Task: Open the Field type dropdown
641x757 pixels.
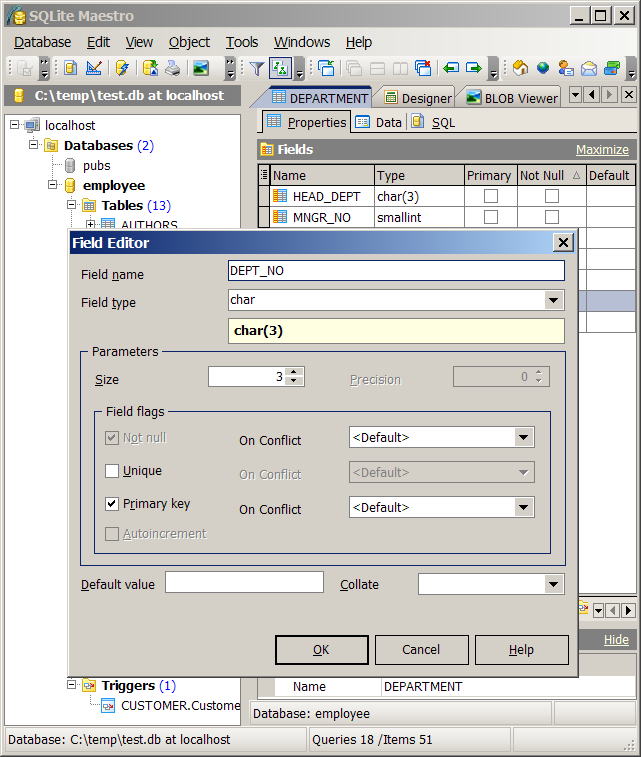Action: [x=554, y=300]
